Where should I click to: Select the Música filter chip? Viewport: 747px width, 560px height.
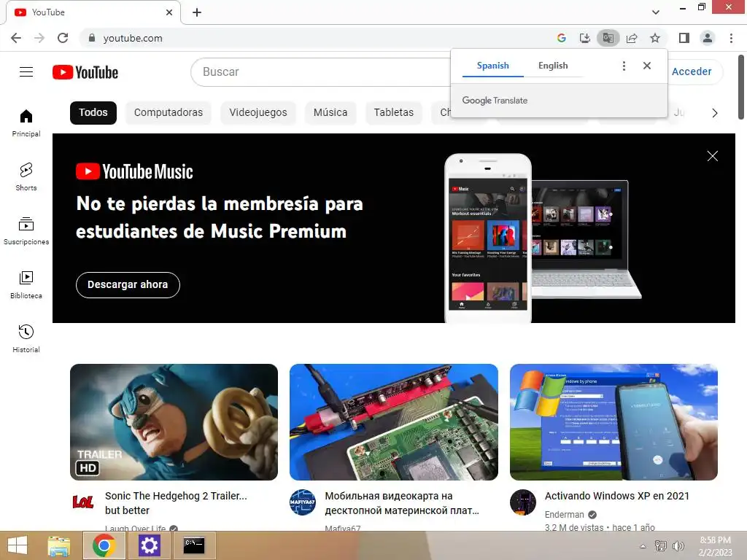[x=330, y=113]
